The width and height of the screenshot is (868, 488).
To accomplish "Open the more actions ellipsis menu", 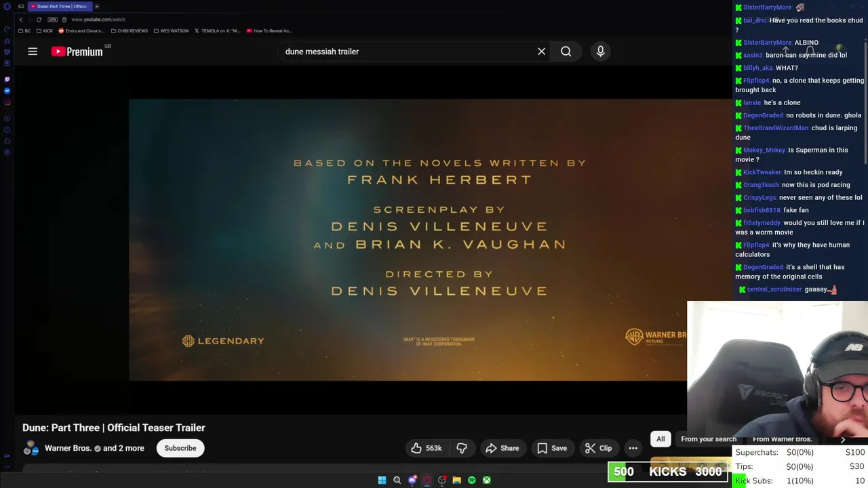I will tap(633, 448).
